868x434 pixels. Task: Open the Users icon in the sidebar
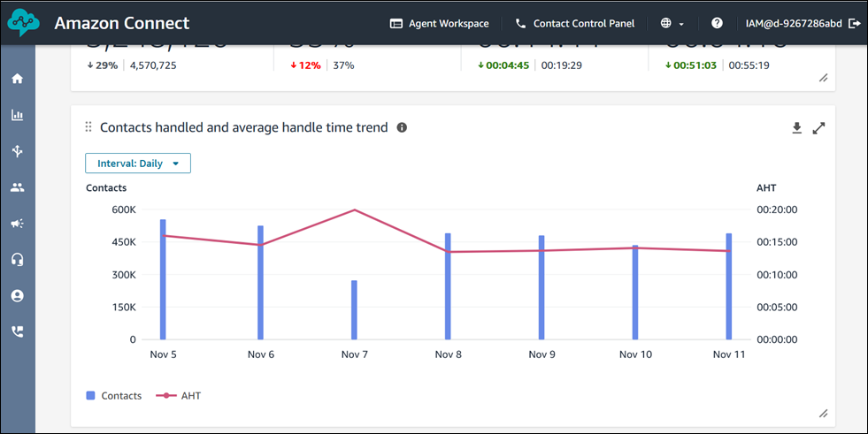(17, 187)
